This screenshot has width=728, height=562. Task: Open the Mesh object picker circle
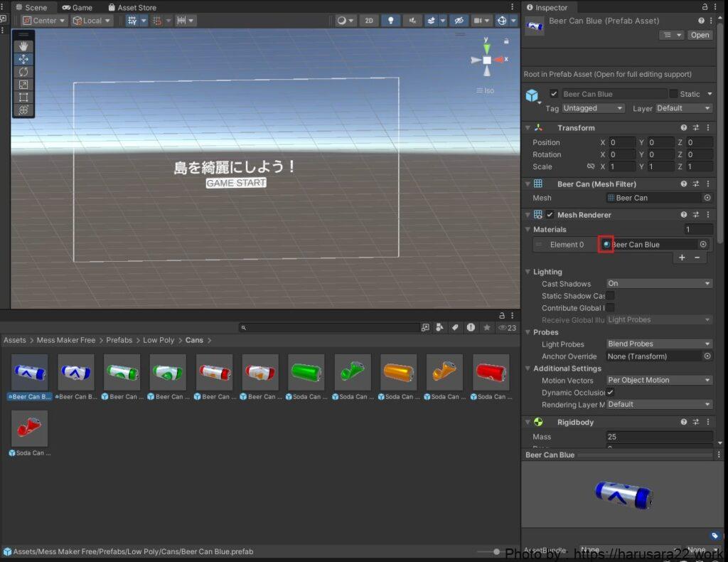pos(707,198)
